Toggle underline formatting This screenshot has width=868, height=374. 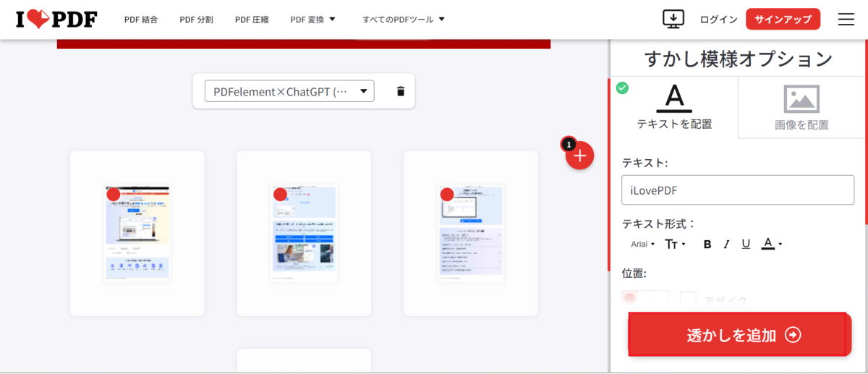click(x=746, y=245)
